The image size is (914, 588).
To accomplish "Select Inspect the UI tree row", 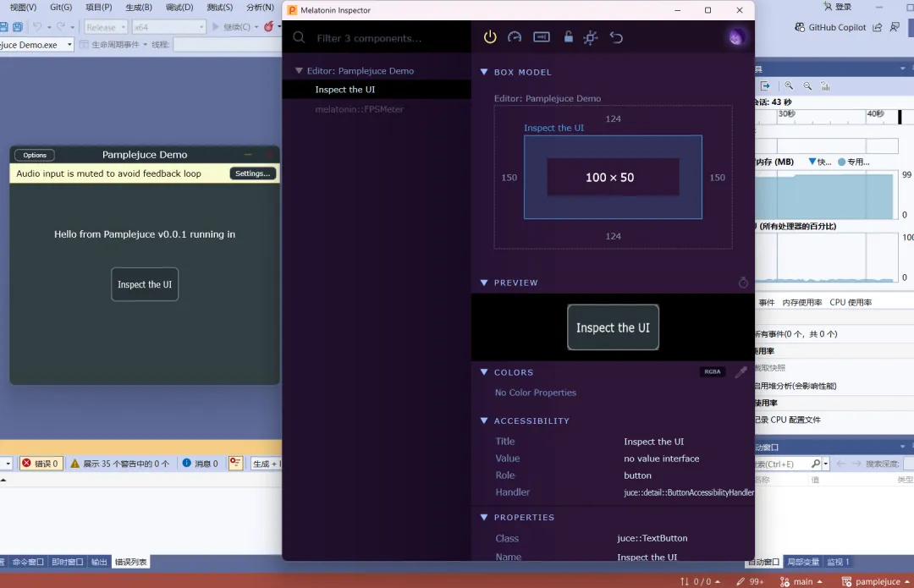I will [377, 89].
